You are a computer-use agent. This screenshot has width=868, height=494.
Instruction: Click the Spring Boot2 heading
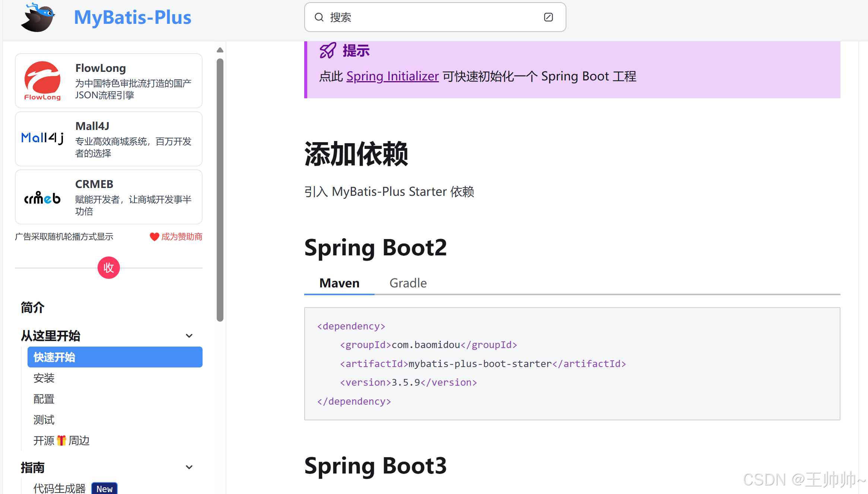coord(375,248)
